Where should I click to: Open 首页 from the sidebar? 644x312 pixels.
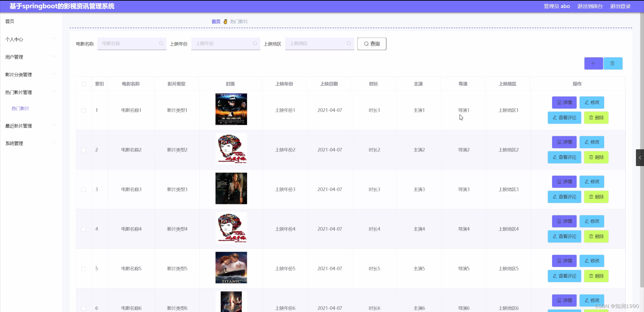[9, 21]
